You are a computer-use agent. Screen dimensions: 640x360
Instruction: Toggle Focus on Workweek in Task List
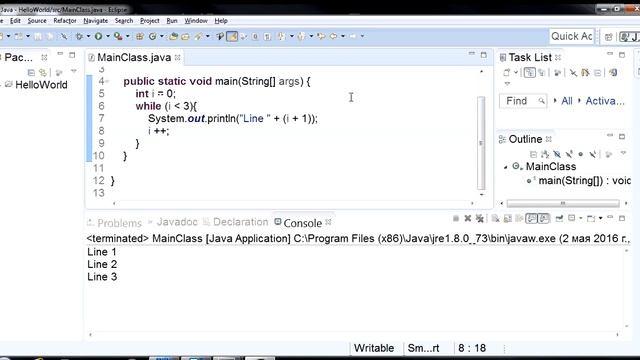click(557, 73)
